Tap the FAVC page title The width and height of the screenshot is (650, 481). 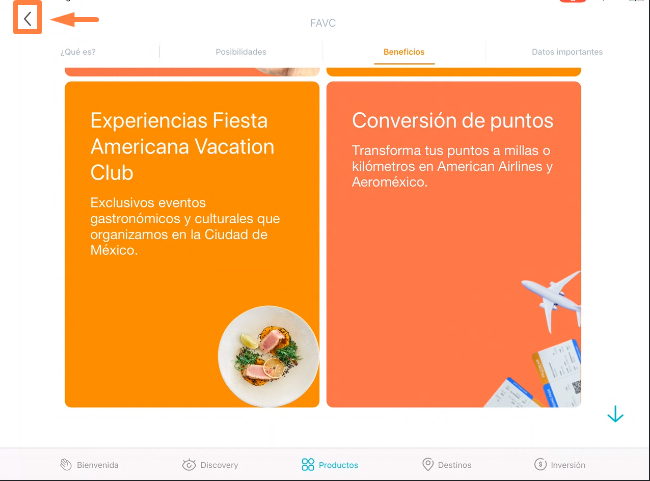coord(323,23)
